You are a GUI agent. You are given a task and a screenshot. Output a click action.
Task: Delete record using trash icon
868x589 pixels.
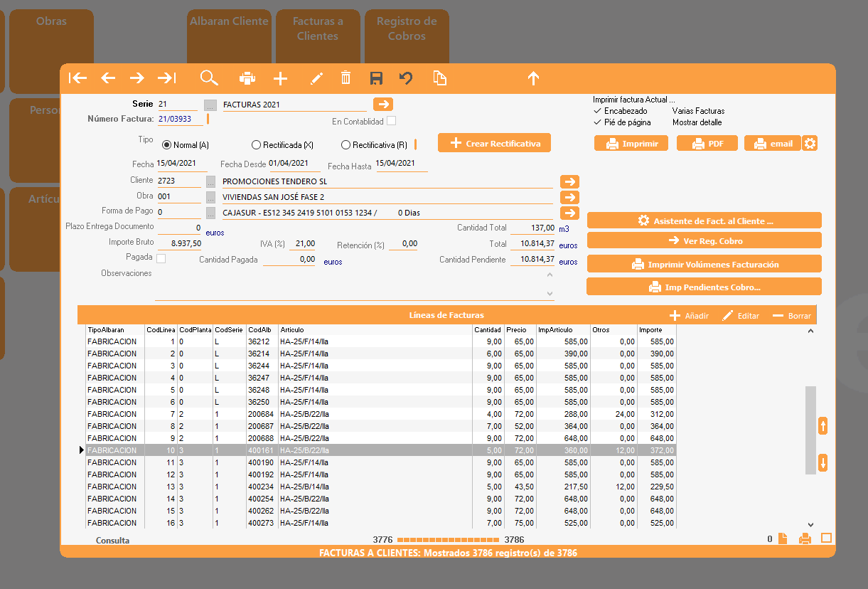tap(345, 78)
